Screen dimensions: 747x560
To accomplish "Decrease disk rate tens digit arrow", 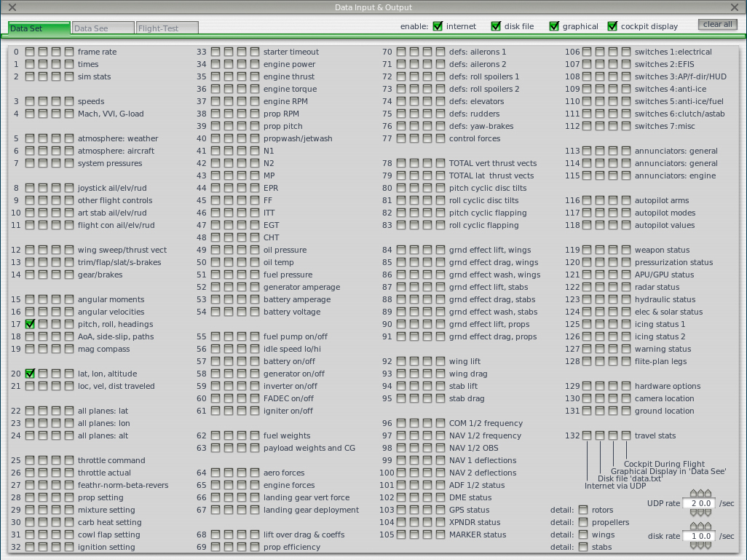I will (694, 545).
